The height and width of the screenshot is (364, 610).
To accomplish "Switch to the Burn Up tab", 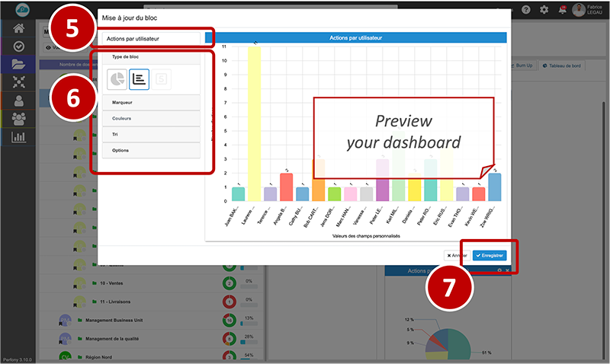I will (x=521, y=65).
